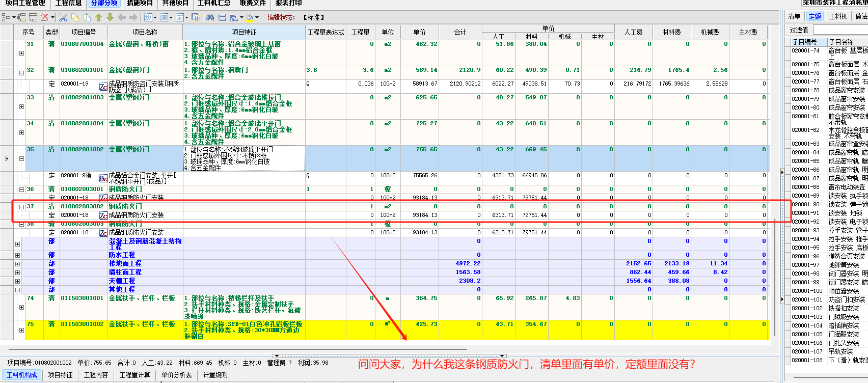Viewport: 868px width, 383px height.
Task: Open the 其他项目 tab
Action: [x=175, y=3]
